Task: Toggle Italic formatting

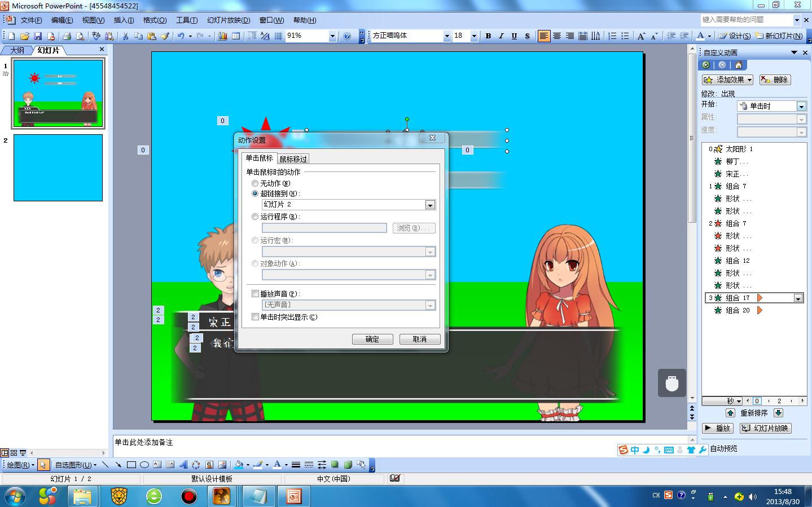Action: [501, 36]
